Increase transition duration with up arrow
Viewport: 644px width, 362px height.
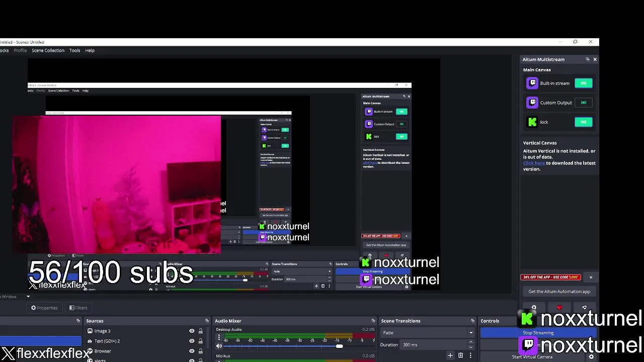(x=471, y=342)
